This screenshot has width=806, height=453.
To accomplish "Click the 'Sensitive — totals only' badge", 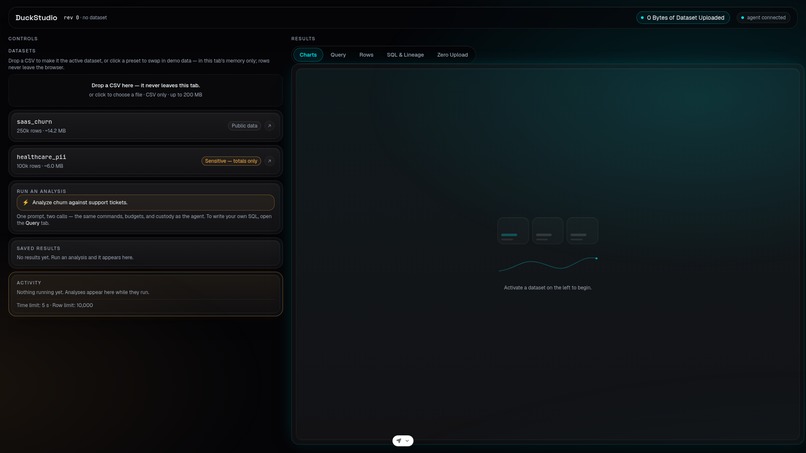I will pyautogui.click(x=231, y=161).
